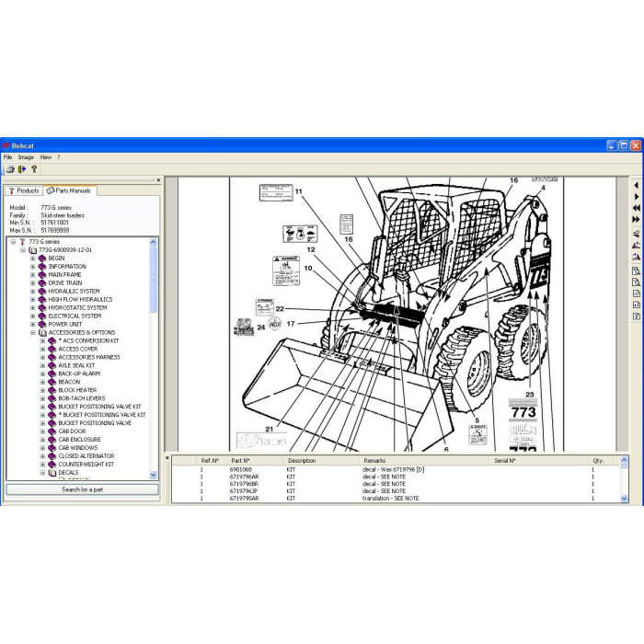
Task: Expand the BACK-UP ALARM node
Action: click(x=42, y=374)
